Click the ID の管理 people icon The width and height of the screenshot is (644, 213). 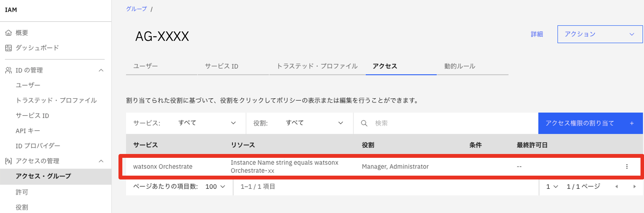click(8, 70)
